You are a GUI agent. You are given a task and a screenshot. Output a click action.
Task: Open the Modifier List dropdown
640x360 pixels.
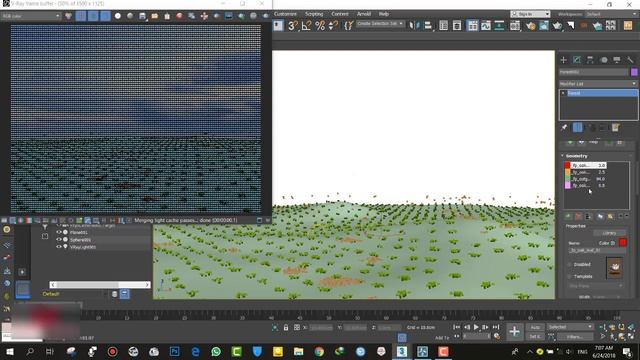pos(598,84)
